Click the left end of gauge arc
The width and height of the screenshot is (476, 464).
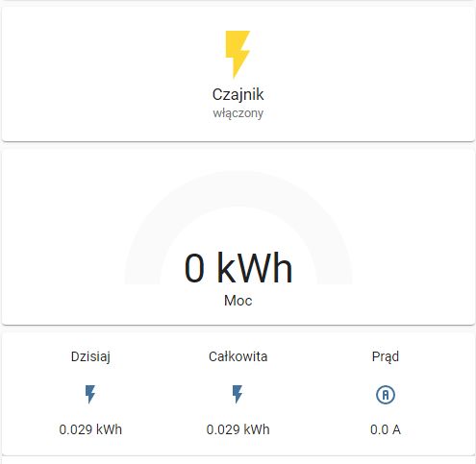tap(141, 279)
